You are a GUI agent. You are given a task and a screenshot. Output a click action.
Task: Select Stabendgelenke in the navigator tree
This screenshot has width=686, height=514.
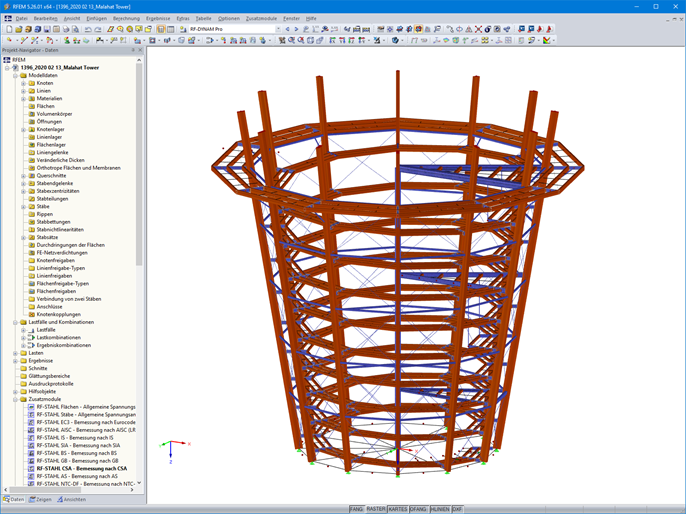click(x=55, y=183)
